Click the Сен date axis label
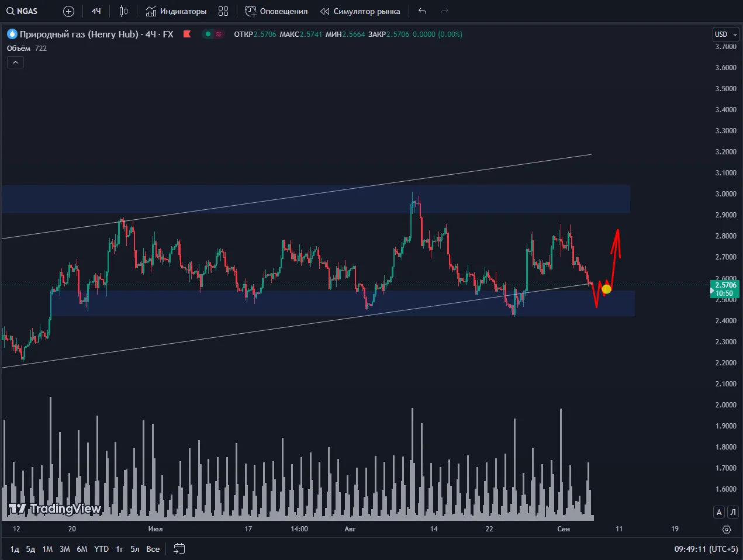Screen dimensions: 743x560 pos(564,529)
